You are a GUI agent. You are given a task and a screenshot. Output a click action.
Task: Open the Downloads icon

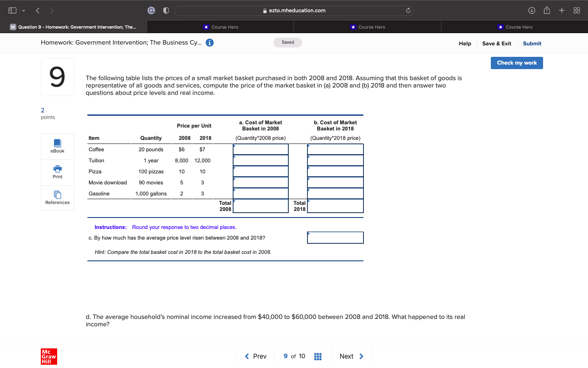click(532, 10)
